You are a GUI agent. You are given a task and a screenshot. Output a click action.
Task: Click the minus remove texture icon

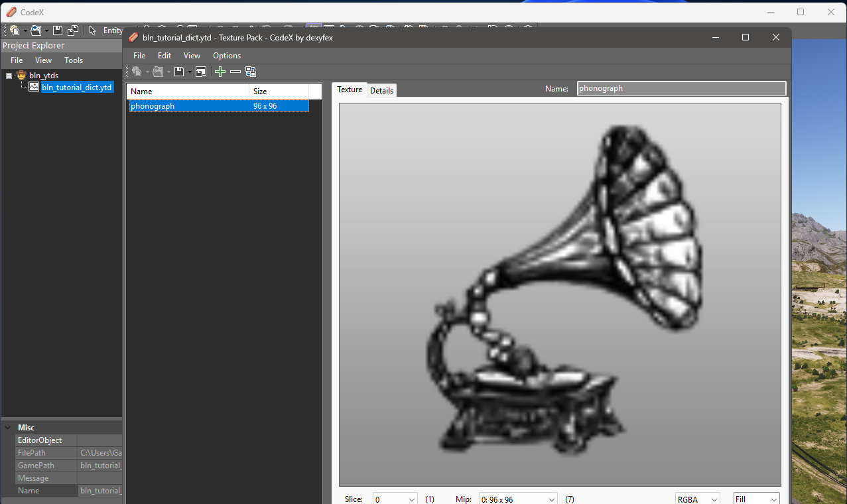pos(235,72)
